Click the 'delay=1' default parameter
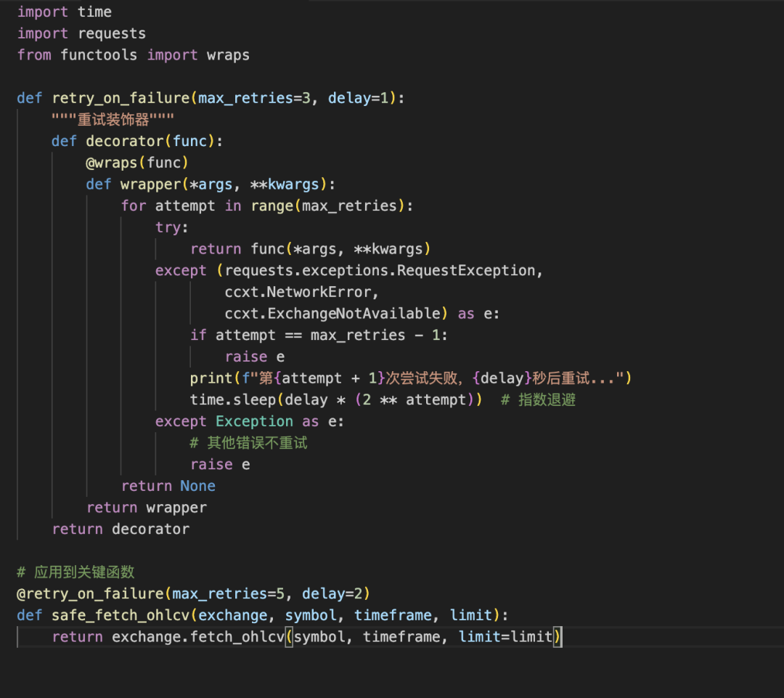Screen dimensions: 784x698 [x=358, y=98]
